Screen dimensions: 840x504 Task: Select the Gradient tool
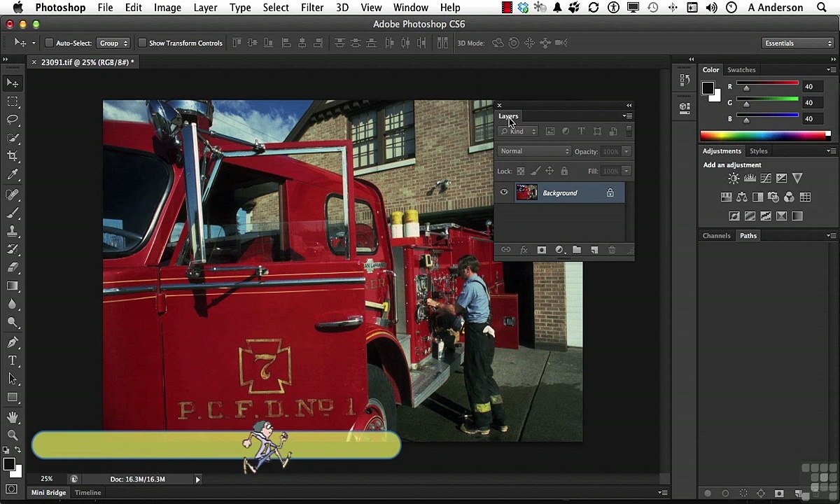coord(13,286)
